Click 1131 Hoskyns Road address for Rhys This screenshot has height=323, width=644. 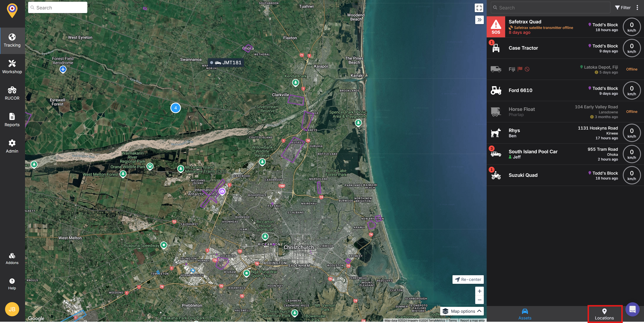(598, 128)
